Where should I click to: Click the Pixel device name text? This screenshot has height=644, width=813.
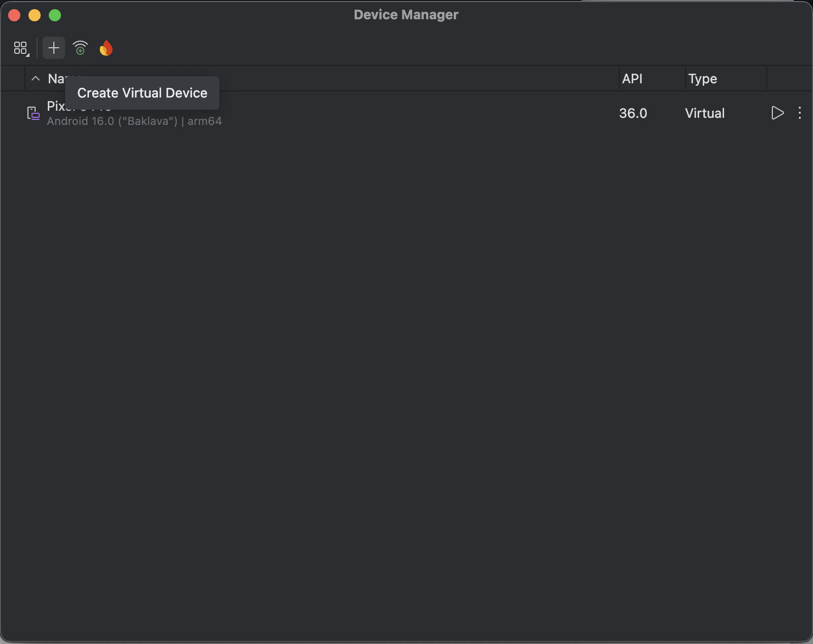pyautogui.click(x=56, y=106)
